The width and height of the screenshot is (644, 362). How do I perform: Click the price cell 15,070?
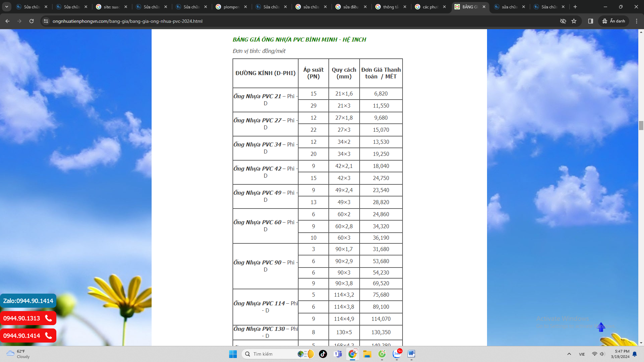tap(381, 130)
